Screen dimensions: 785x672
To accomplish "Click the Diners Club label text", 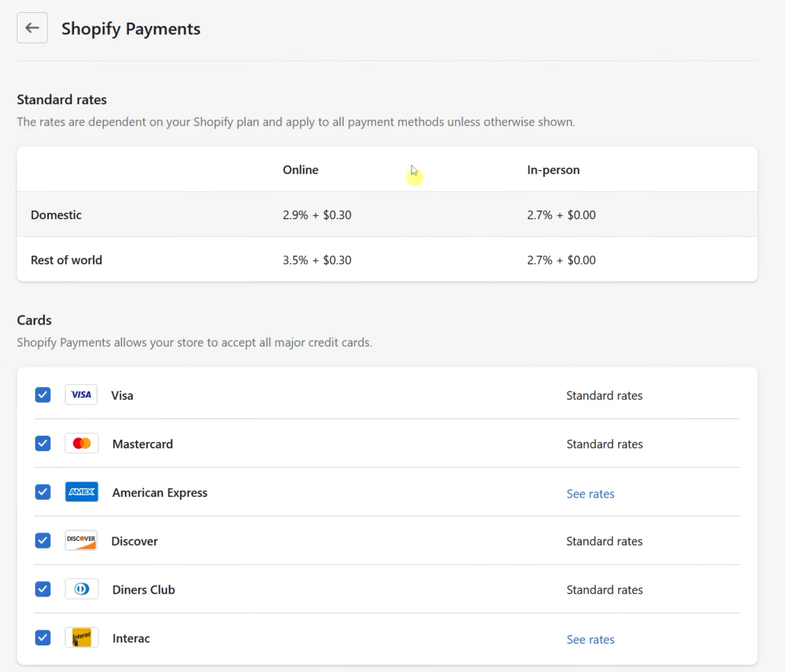I will (144, 590).
